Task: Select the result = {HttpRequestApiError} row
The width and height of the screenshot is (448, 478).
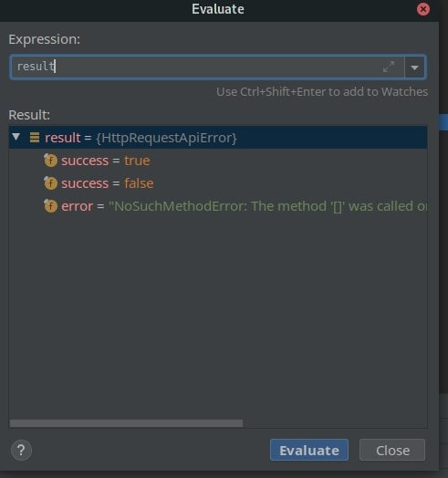Action: tap(218, 138)
